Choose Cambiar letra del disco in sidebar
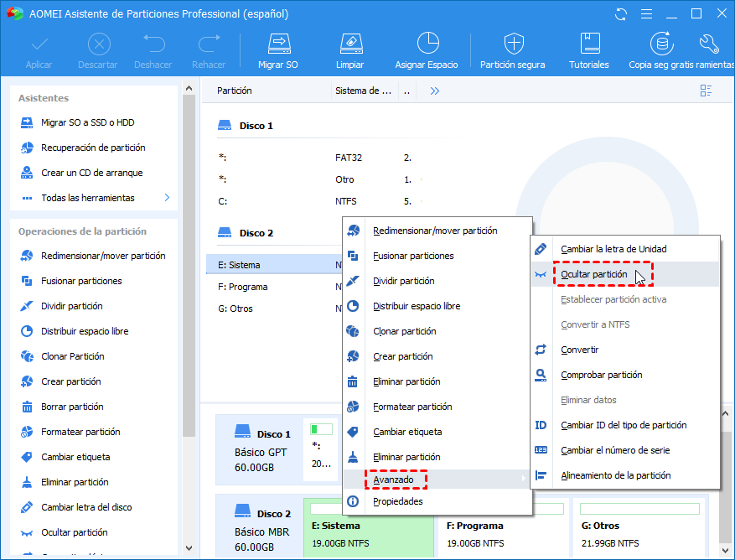 (86, 507)
